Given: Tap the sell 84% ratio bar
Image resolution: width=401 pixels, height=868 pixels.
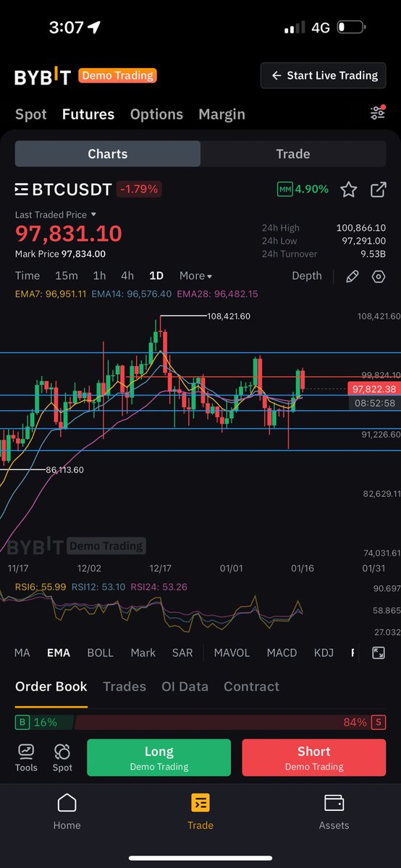Looking at the screenshot, I should click(230, 723).
